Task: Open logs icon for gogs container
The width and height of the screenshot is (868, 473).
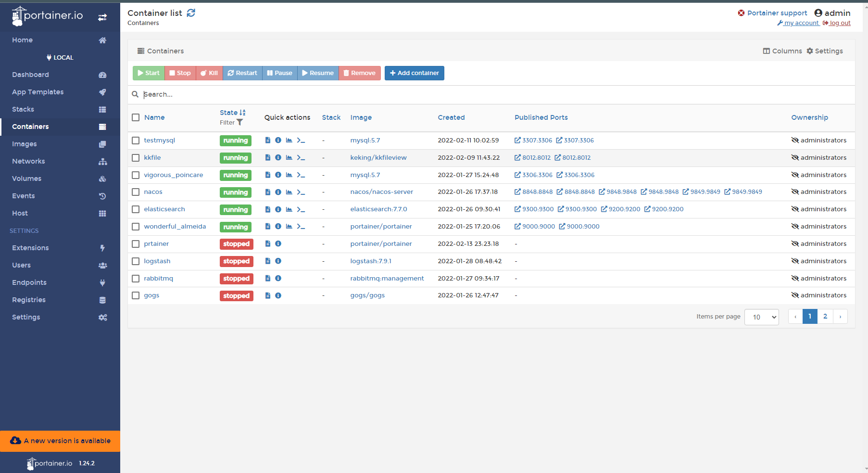Action: click(x=268, y=295)
